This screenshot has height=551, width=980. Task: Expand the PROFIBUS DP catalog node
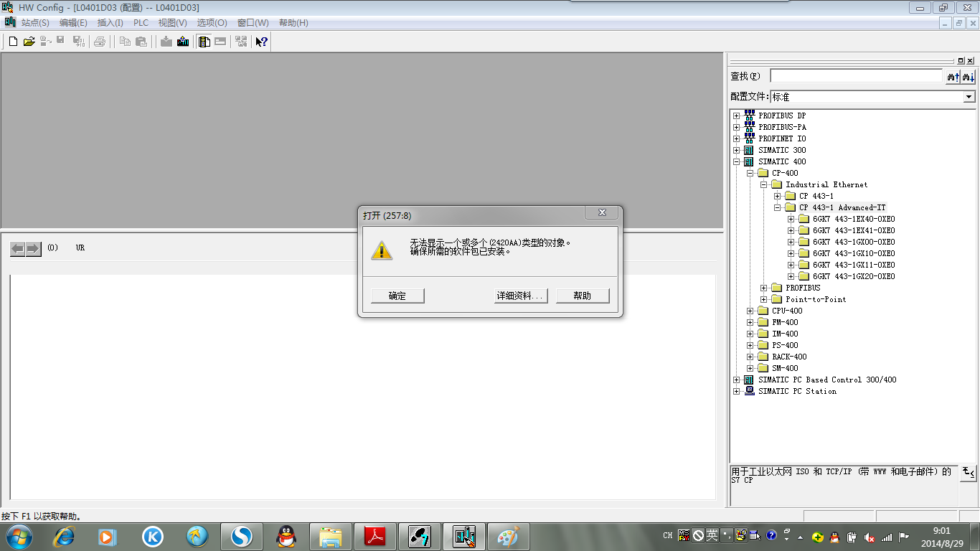[x=736, y=116]
